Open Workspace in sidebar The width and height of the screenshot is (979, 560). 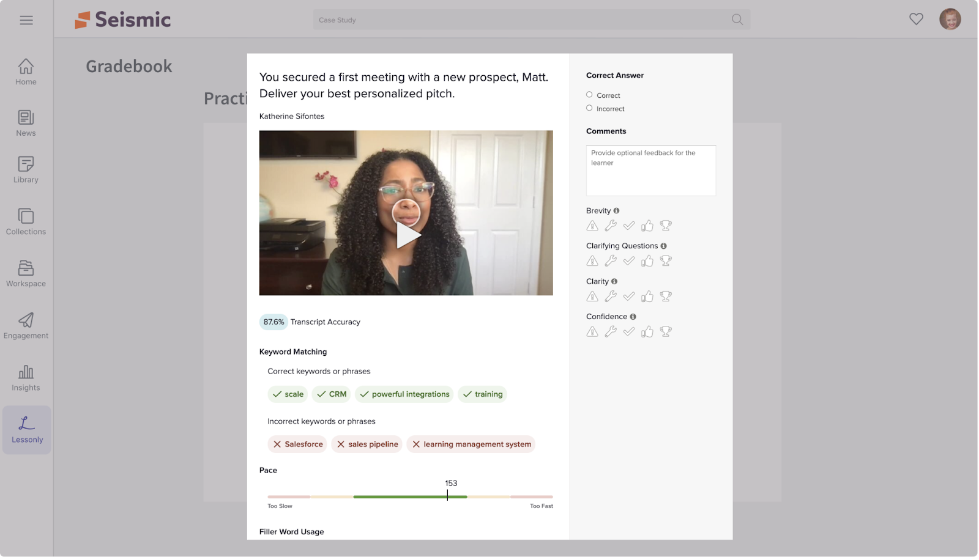[x=26, y=274]
